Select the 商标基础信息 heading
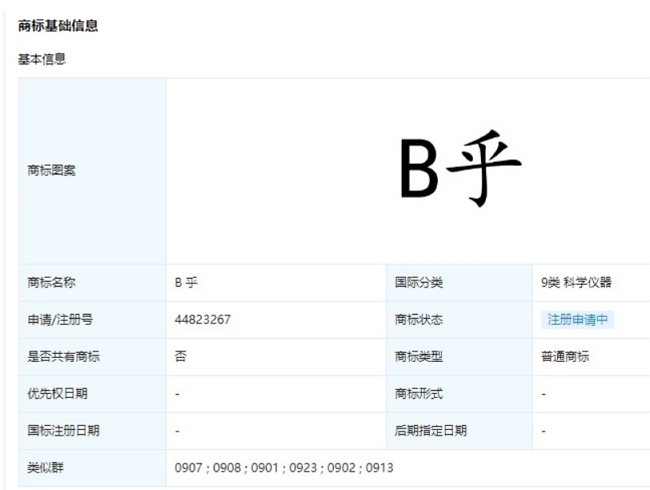This screenshot has width=650, height=490. (x=58, y=26)
